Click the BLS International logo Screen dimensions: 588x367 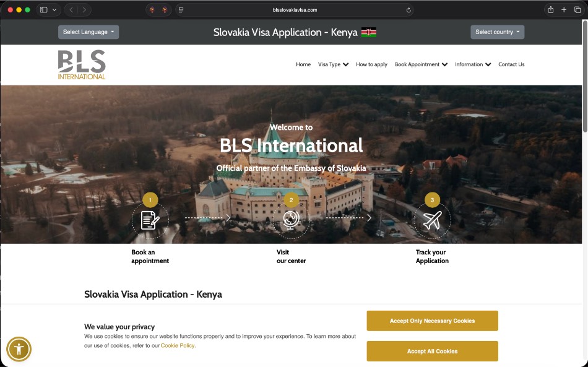pos(82,64)
